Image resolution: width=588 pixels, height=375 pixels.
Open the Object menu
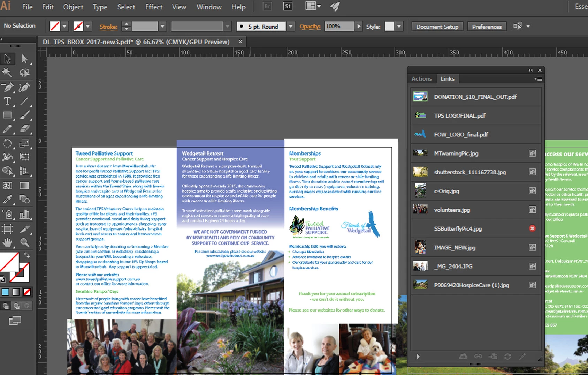[73, 7]
